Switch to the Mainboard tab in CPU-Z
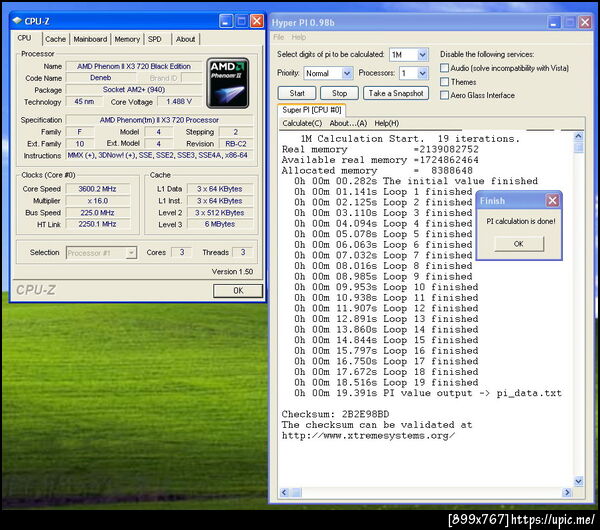Image resolution: width=600 pixels, height=530 pixels. click(x=90, y=39)
